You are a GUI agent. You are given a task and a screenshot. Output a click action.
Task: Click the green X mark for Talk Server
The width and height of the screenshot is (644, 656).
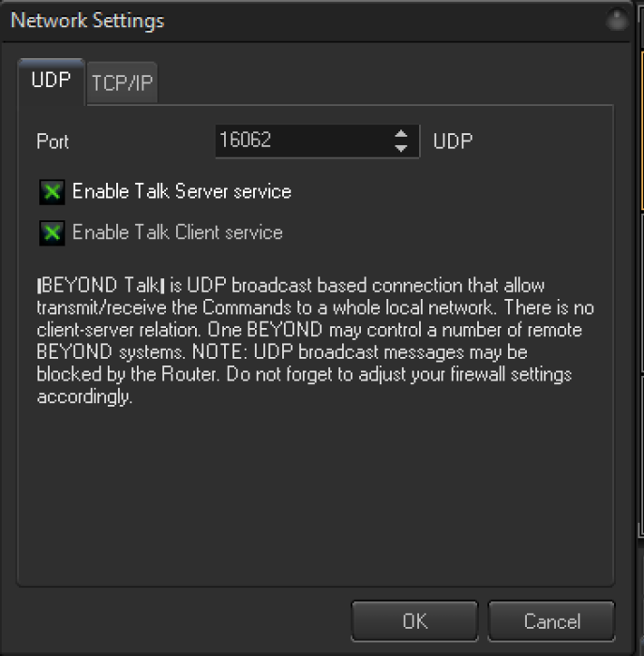pos(52,193)
